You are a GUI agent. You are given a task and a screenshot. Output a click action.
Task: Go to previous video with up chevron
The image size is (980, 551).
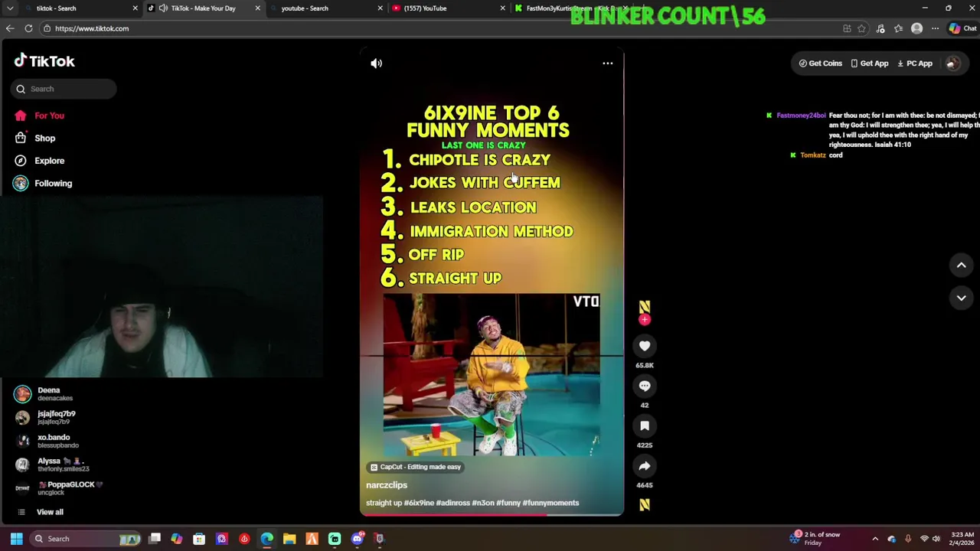coord(961,265)
